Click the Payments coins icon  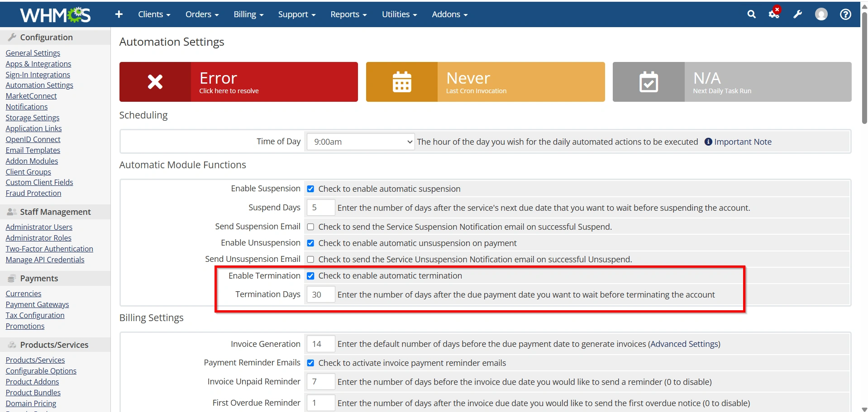pyautogui.click(x=12, y=279)
